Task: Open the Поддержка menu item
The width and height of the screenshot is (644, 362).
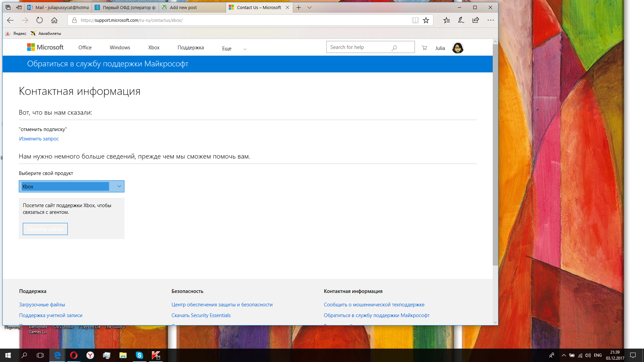Action: (191, 48)
